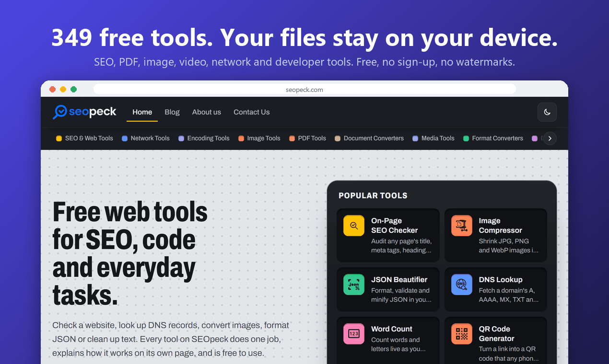Screen dimensions: 609x364
Task: Click the orange Image Tools color dot
Action: tap(241, 138)
